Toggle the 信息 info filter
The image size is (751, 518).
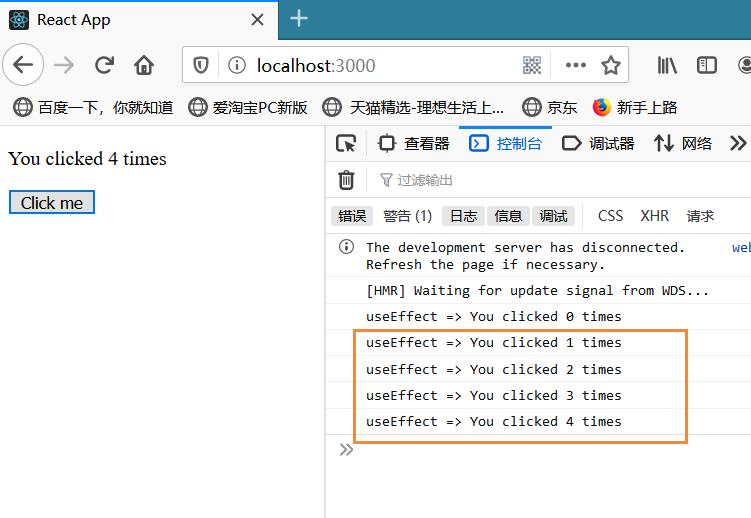coord(508,216)
